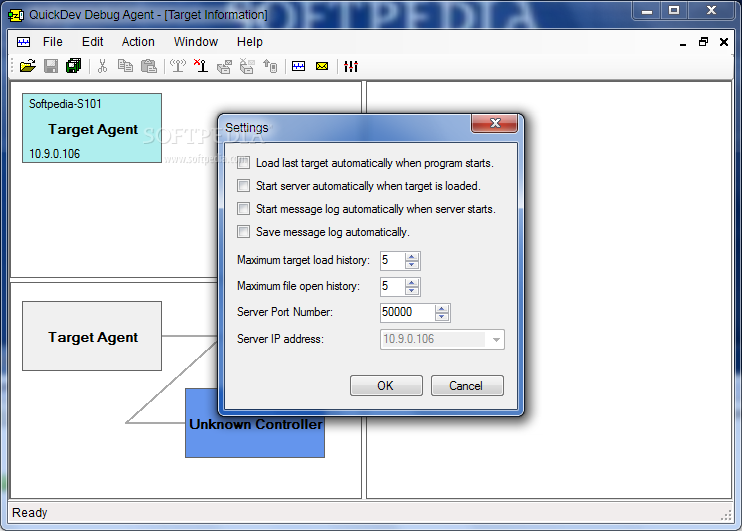The height and width of the screenshot is (531, 742).
Task: Restore the inner Target Information child window
Action: tap(703, 42)
